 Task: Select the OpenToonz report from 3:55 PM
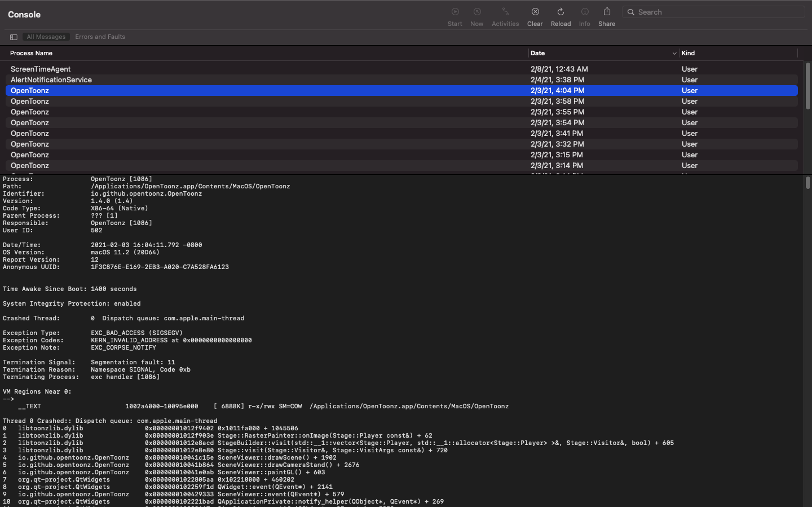[x=401, y=112]
